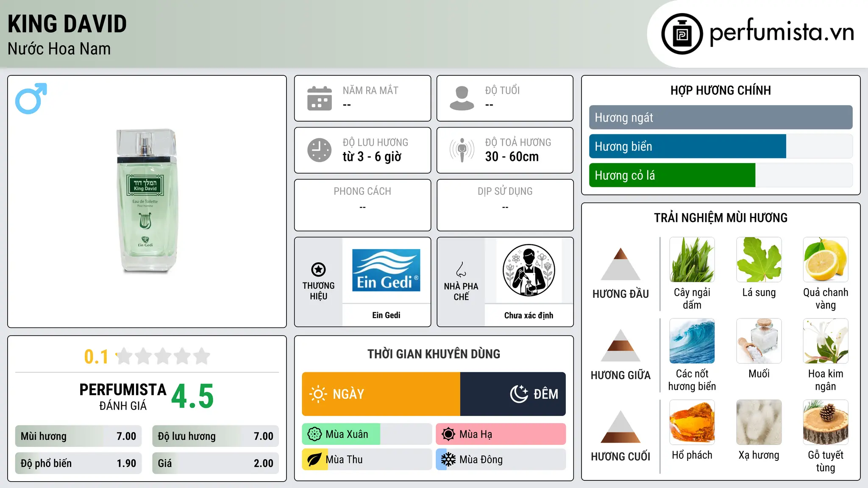The image size is (868, 488).
Task: Select the Lá sung fig leaf image
Action: [759, 260]
